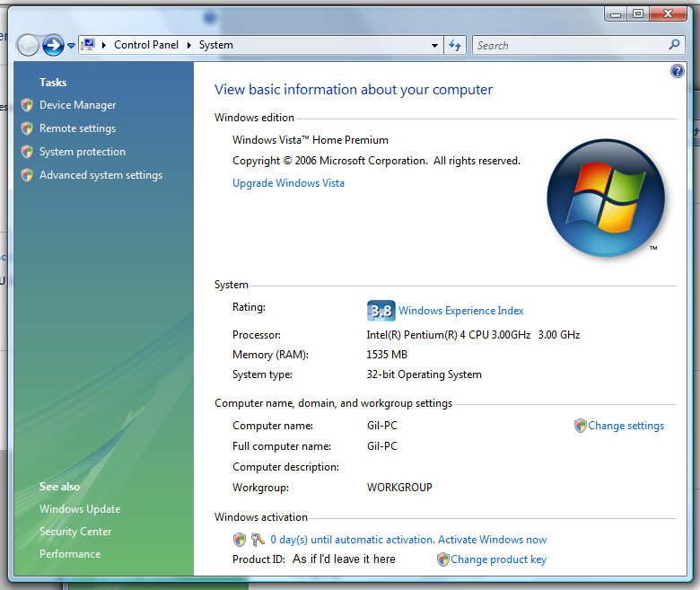Click the shield icon beside Device Manager

click(x=27, y=105)
